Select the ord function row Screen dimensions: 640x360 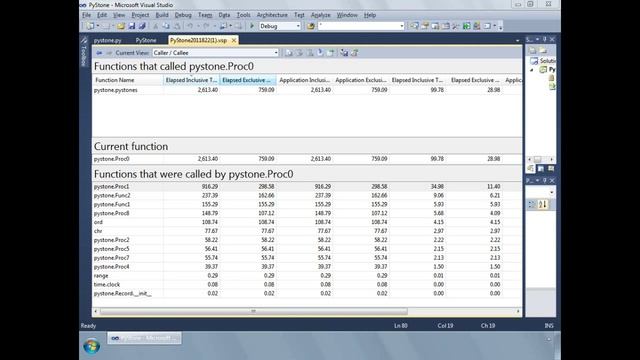307,222
